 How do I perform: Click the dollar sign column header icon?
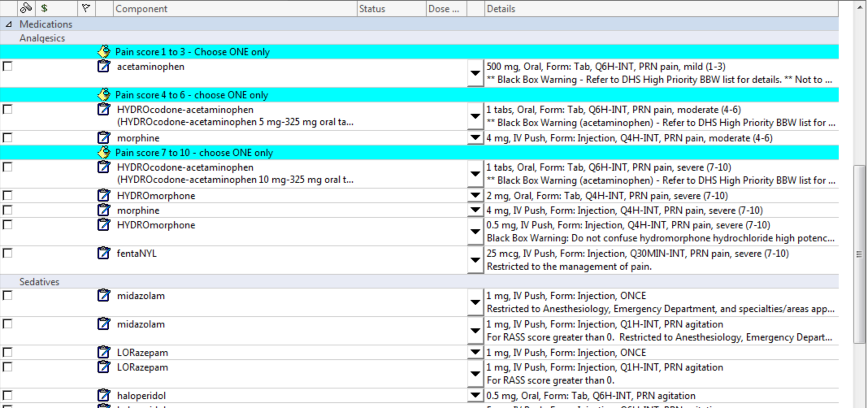click(x=44, y=8)
